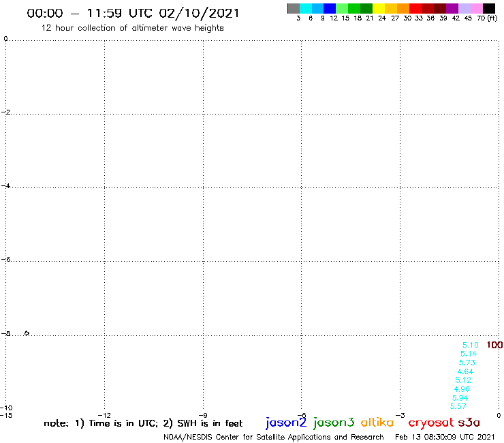Image resolution: width=504 pixels, height=443 pixels.
Task: Click the '12 hour collection' subtitle
Action: pos(132,28)
